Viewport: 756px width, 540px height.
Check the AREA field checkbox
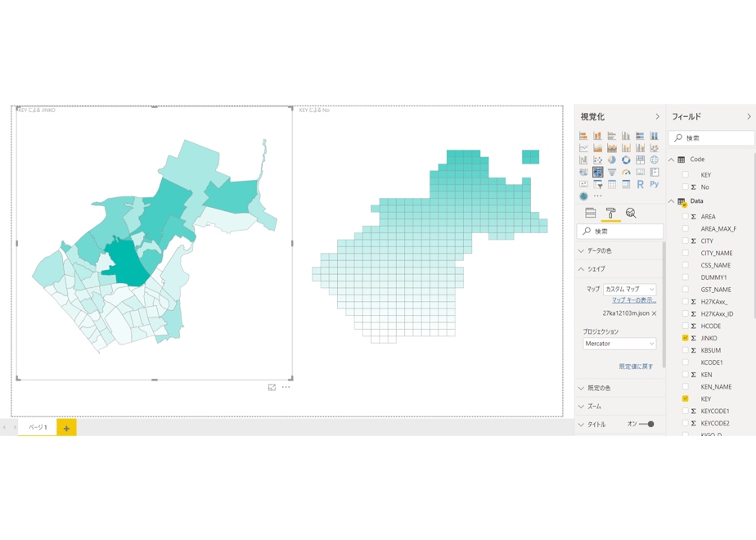[685, 217]
